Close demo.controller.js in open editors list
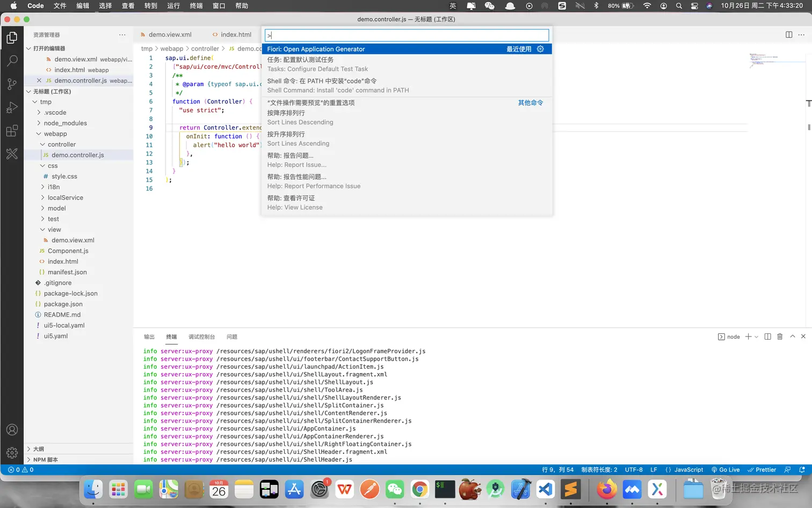Screen dimensions: 812x508 39,81
